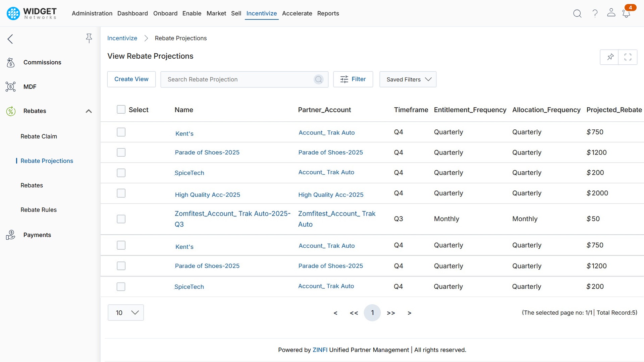Select the checkbox for SpiceTech row

point(121,173)
